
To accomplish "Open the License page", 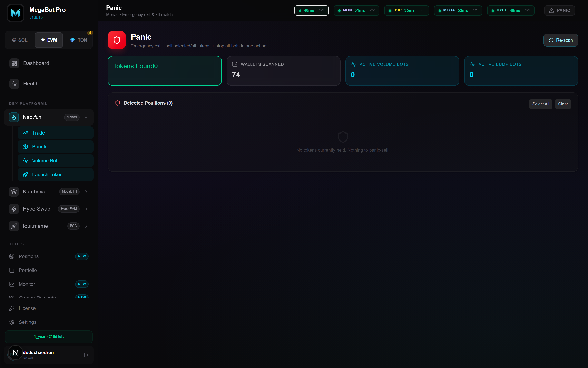I will 49,308.
